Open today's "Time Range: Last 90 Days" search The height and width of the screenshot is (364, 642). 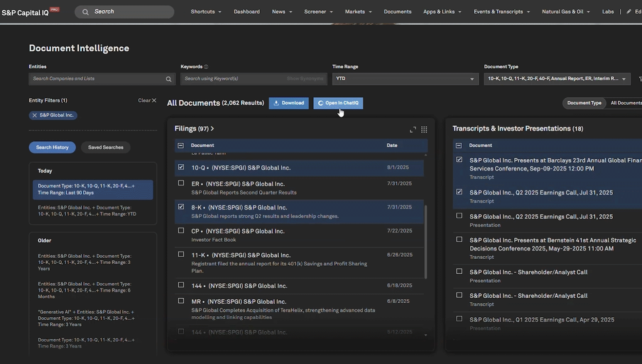tap(93, 190)
